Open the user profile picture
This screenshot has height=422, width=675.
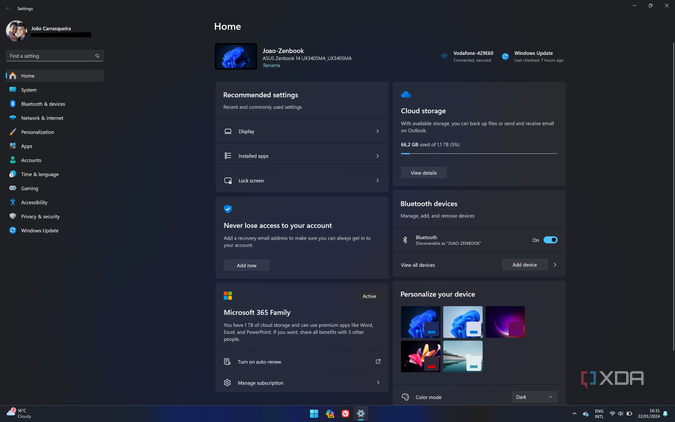(16, 31)
